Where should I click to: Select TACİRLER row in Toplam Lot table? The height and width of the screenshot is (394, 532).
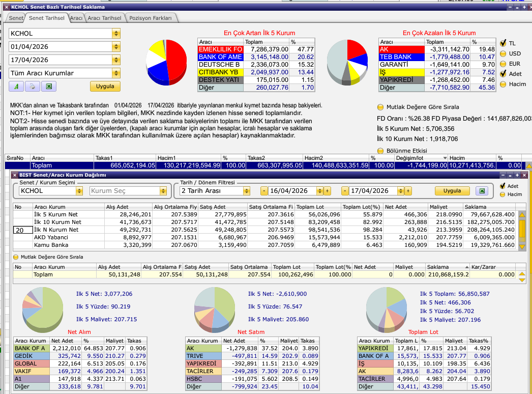[424, 379]
